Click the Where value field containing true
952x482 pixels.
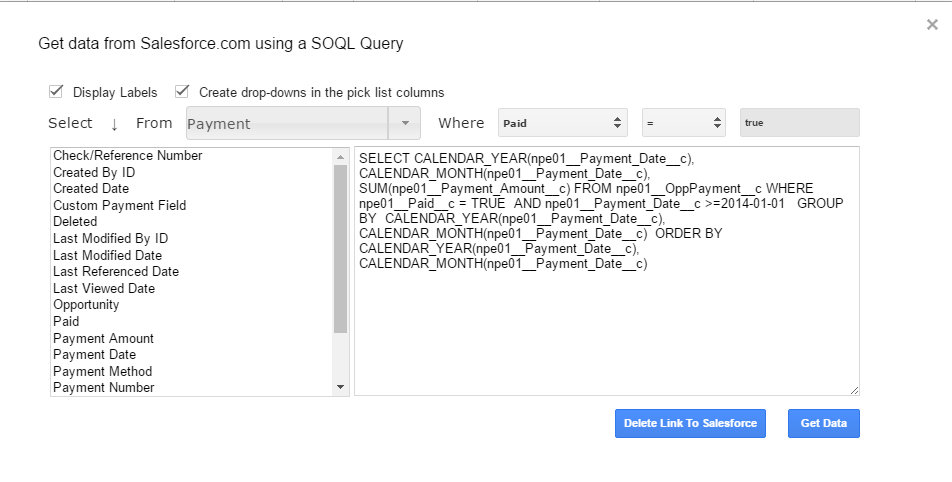[799, 123]
